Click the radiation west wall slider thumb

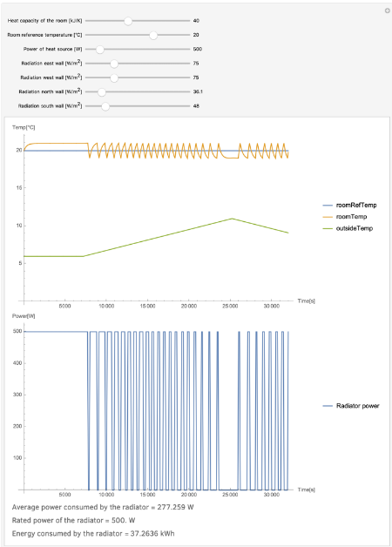point(114,78)
